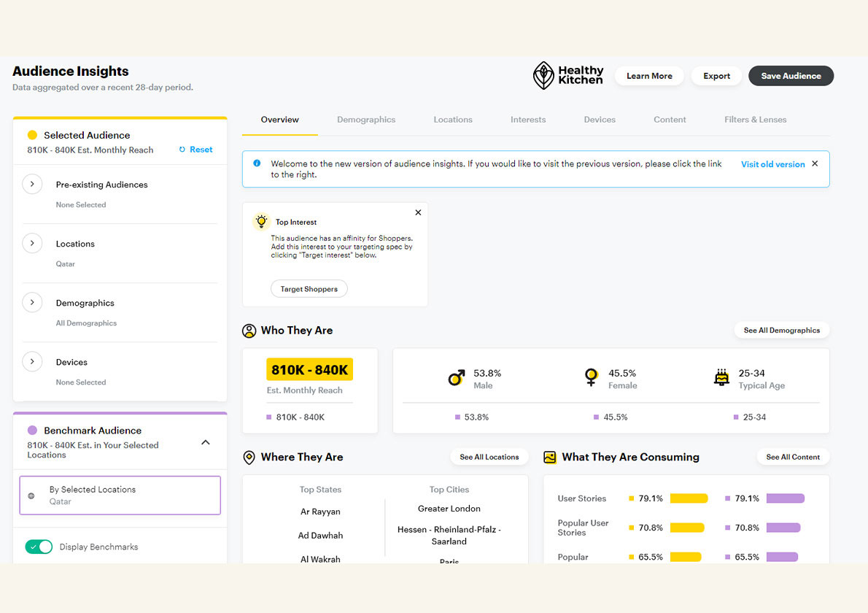Click the What They Are Consuming image icon
This screenshot has height=613, width=868.
[550, 458]
